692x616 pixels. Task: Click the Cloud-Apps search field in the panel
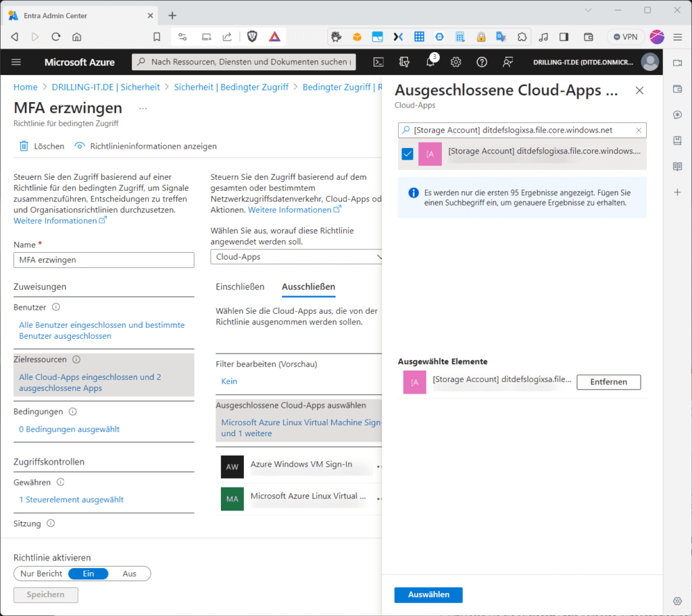tap(522, 131)
